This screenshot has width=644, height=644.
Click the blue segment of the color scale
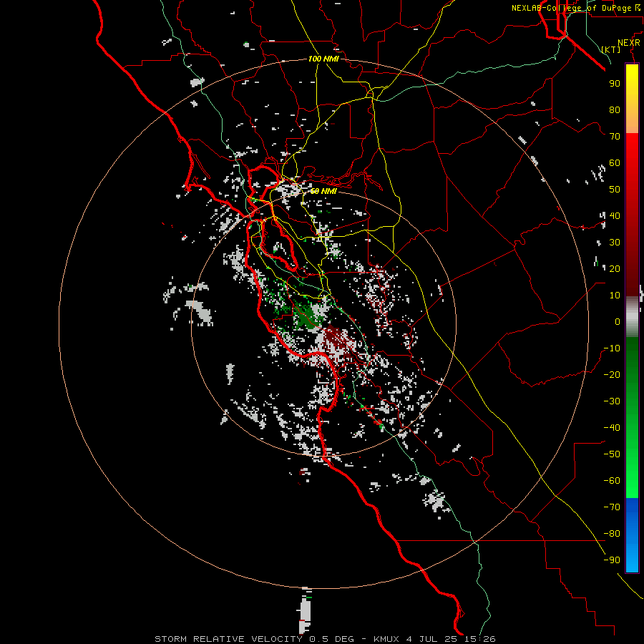pyautogui.click(x=632, y=535)
